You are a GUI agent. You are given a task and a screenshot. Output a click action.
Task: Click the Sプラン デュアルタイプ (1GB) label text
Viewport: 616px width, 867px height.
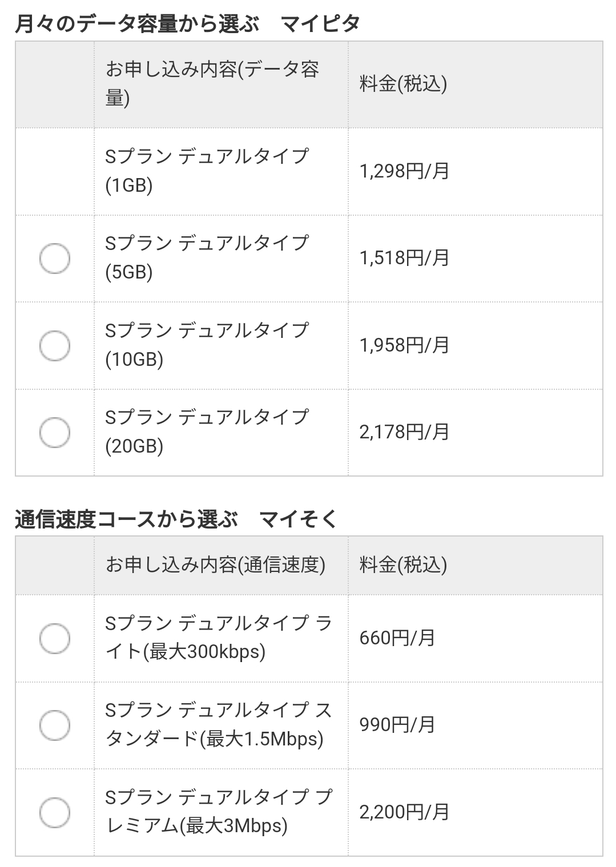tap(207, 171)
